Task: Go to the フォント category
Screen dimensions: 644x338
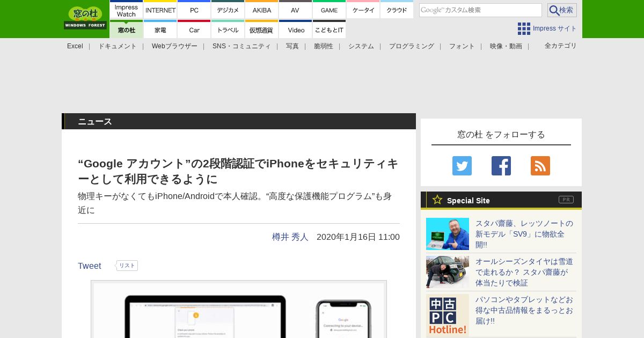Action: tap(462, 46)
